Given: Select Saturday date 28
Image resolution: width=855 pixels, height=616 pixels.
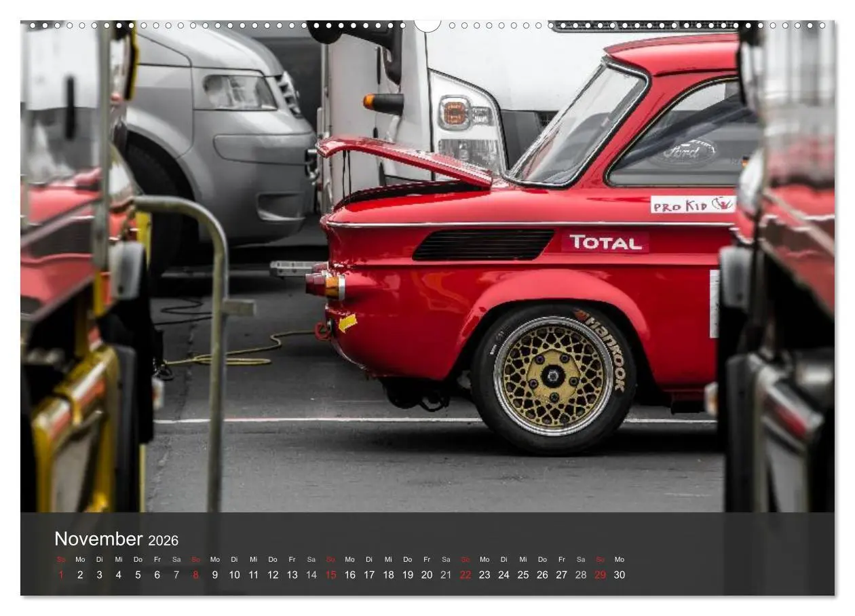Looking at the screenshot, I should (x=581, y=575).
